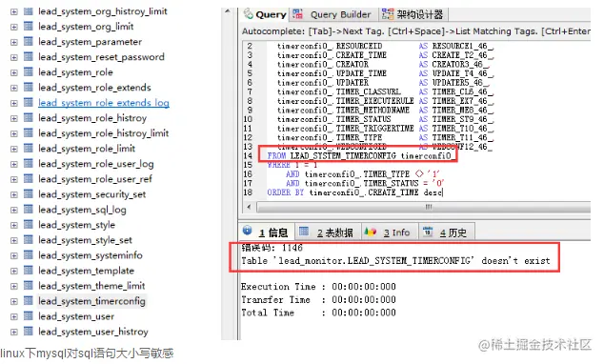Click table icon of lead_system_style_set
The width and height of the screenshot is (604, 364).
click(x=29, y=240)
